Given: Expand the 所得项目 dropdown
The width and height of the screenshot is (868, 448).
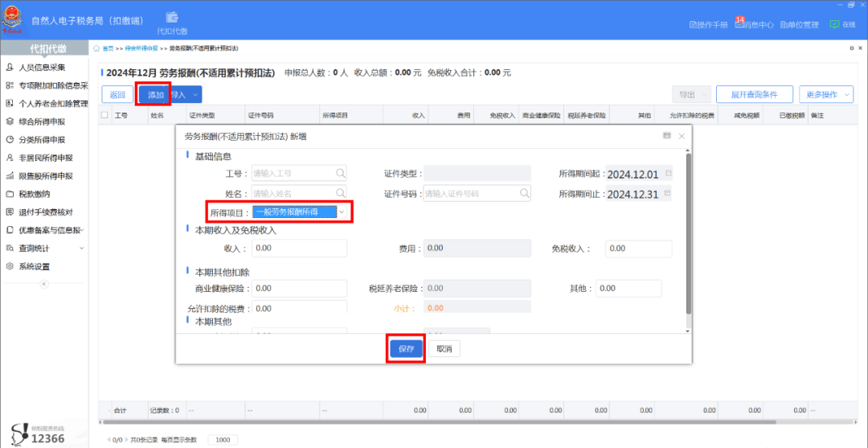Looking at the screenshot, I should (x=342, y=212).
